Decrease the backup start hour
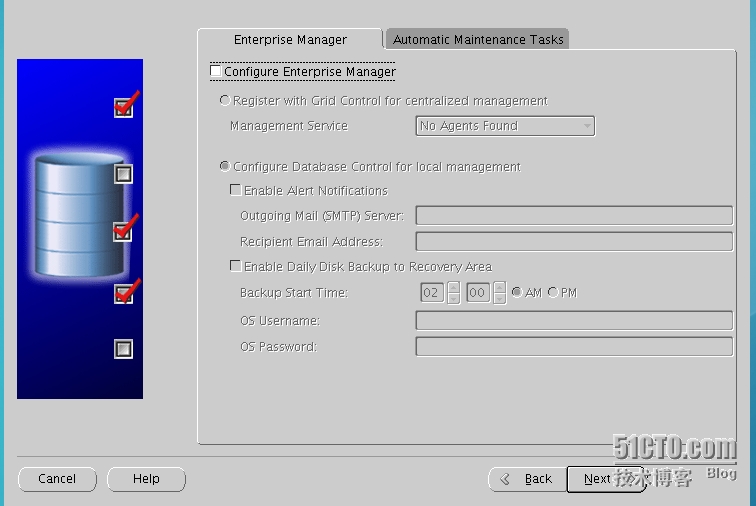This screenshot has width=756, height=506. [453, 299]
